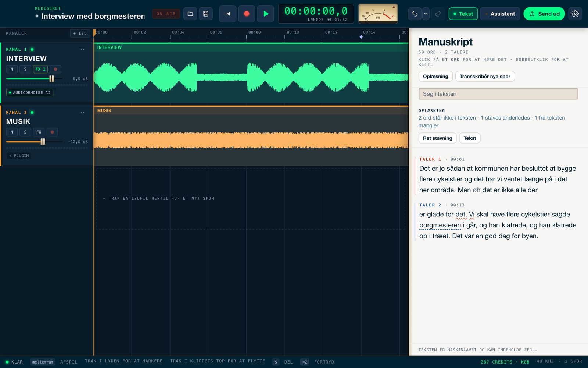The image size is (588, 368).
Task: Click the Send ud export button
Action: (544, 14)
